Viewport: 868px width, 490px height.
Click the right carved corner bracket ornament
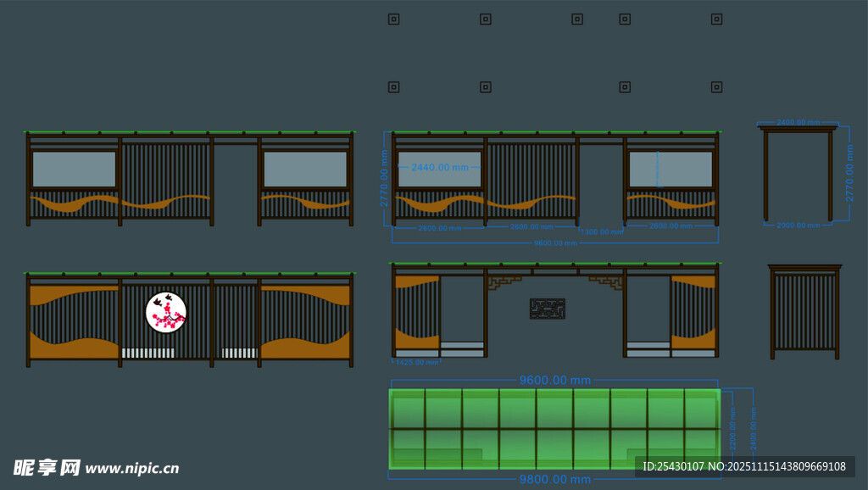click(x=609, y=281)
